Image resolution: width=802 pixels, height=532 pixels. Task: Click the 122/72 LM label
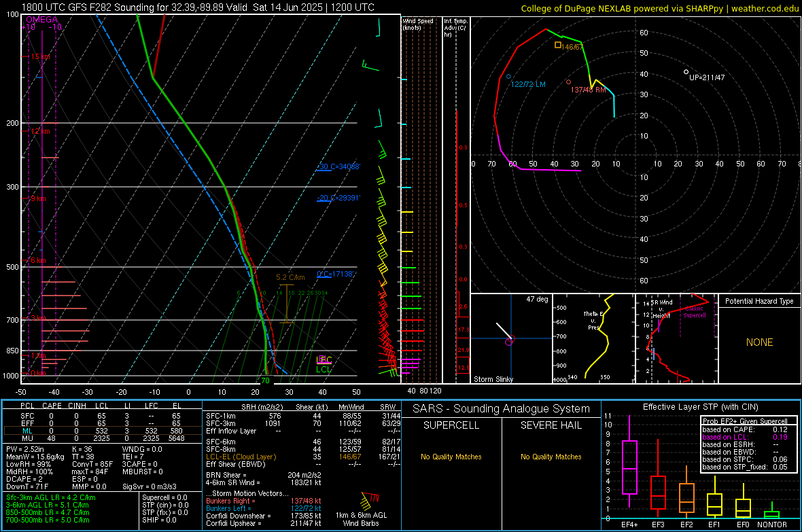pos(528,84)
